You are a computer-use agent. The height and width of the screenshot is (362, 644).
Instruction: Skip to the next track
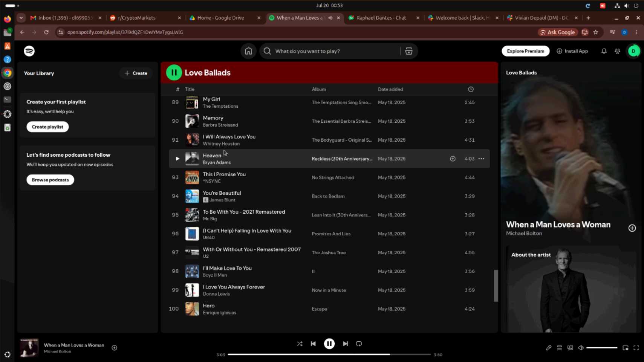pos(345,344)
